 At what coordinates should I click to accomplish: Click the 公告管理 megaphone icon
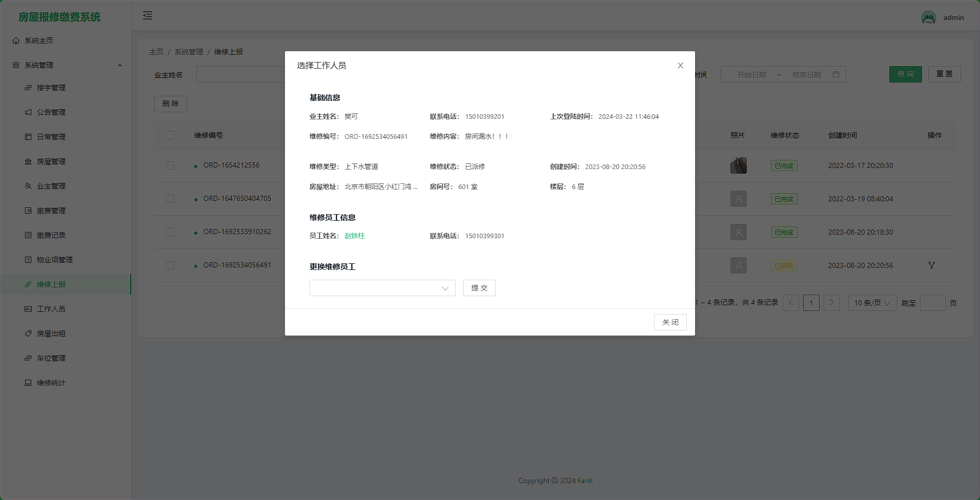(28, 112)
